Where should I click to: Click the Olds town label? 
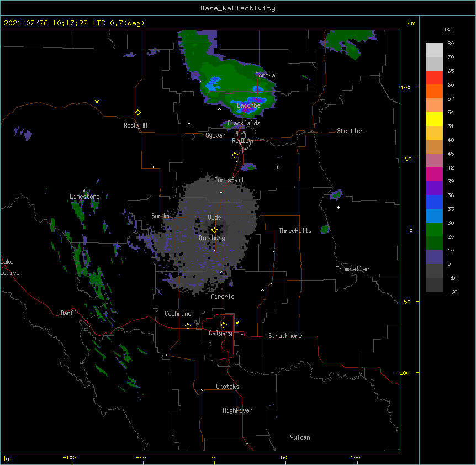click(214, 218)
